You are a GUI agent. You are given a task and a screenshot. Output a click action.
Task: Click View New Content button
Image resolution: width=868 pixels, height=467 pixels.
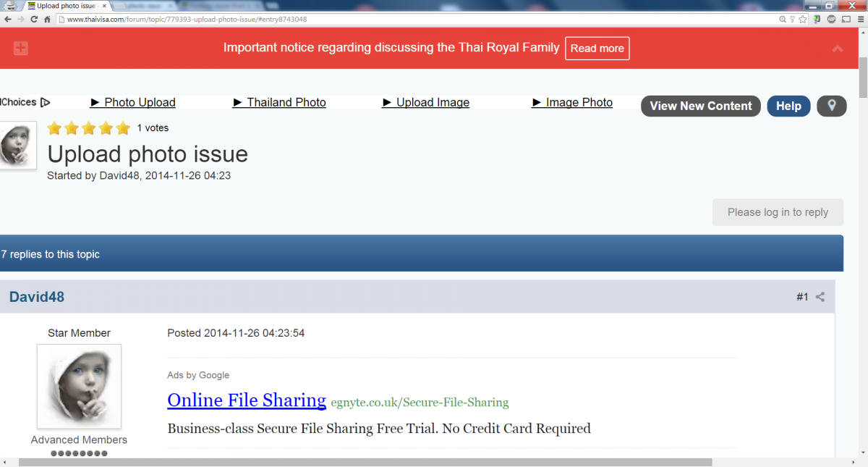click(700, 106)
